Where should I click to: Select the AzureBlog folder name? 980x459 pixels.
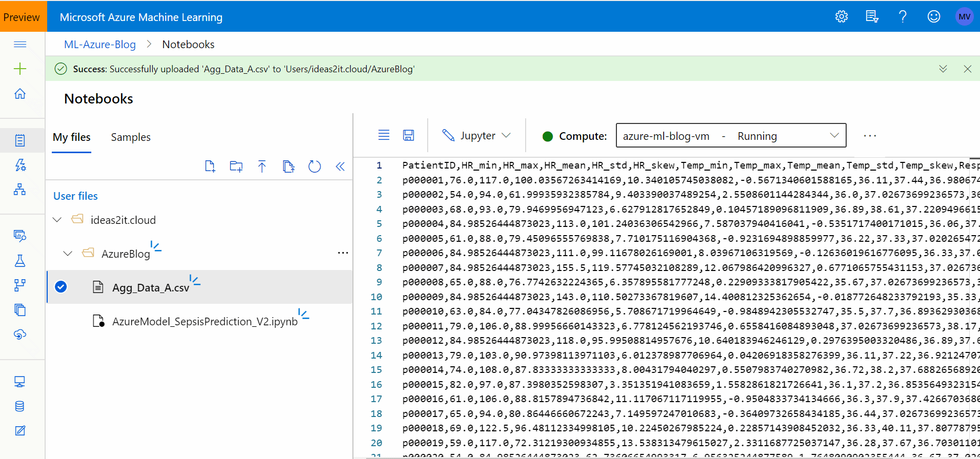click(x=126, y=254)
